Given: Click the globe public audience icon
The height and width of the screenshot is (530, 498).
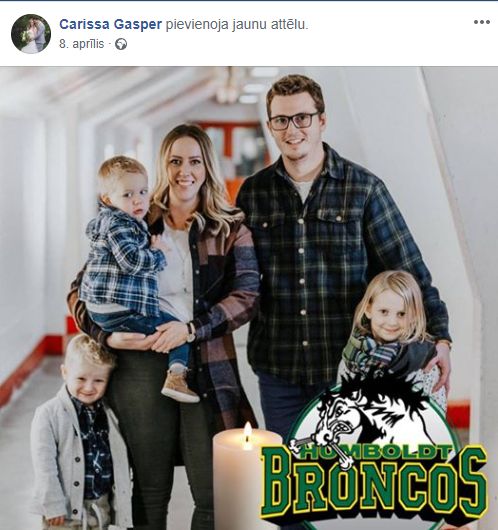Looking at the screenshot, I should pyautogui.click(x=121, y=44).
